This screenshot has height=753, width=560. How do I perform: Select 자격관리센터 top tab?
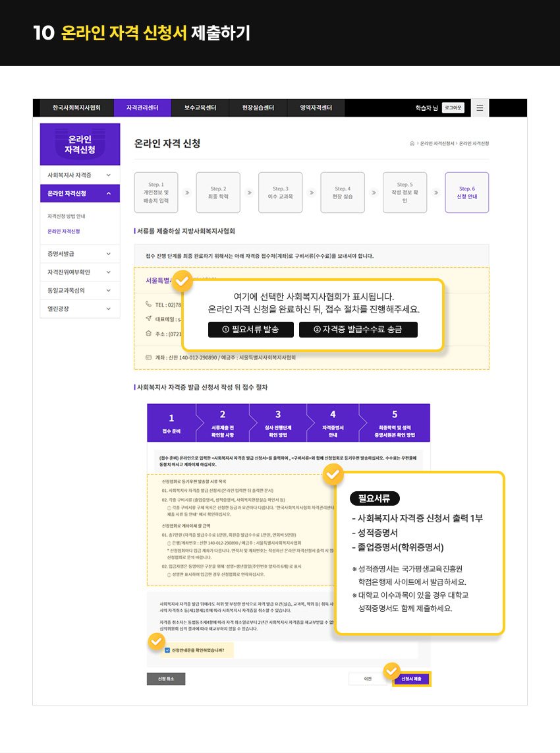(x=142, y=108)
